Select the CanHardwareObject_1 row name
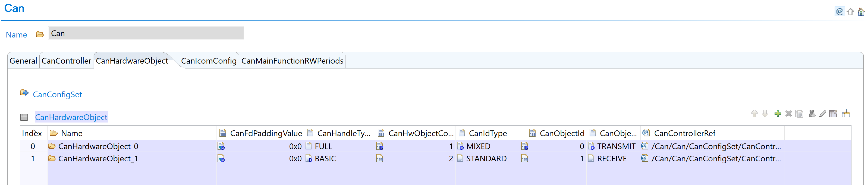This screenshot has width=868, height=185. (98, 159)
